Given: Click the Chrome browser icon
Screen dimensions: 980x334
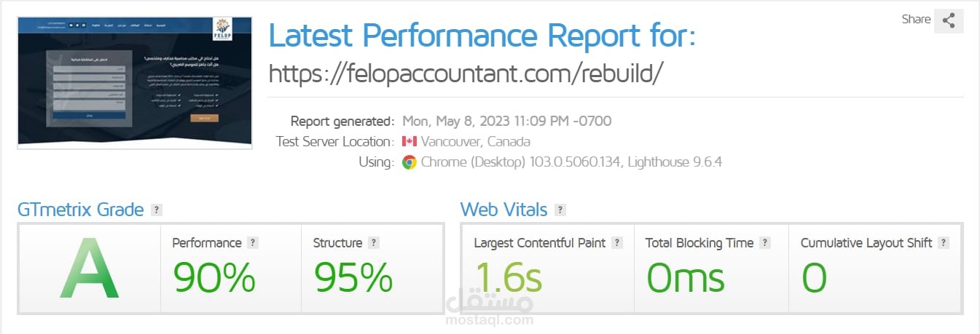Looking at the screenshot, I should point(409,162).
